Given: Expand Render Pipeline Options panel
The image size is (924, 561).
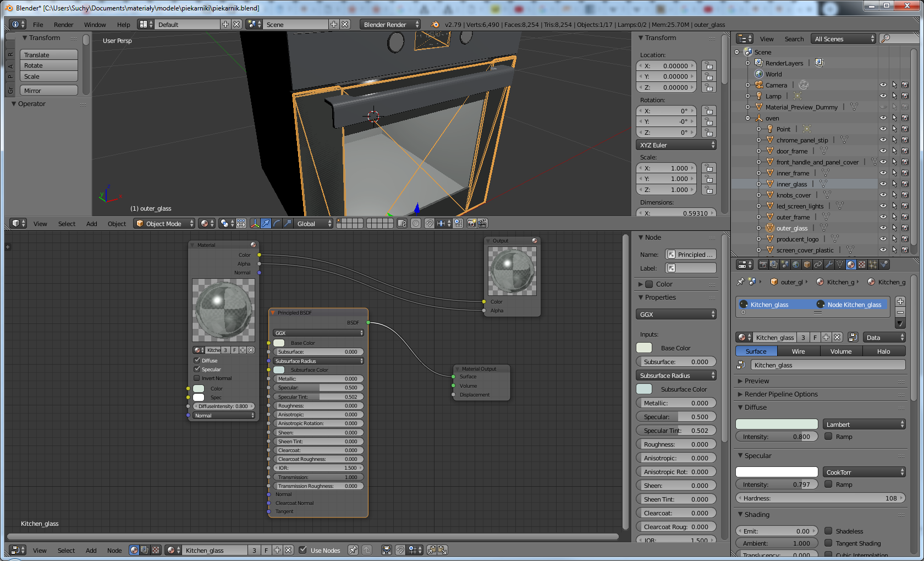Looking at the screenshot, I should [x=781, y=394].
